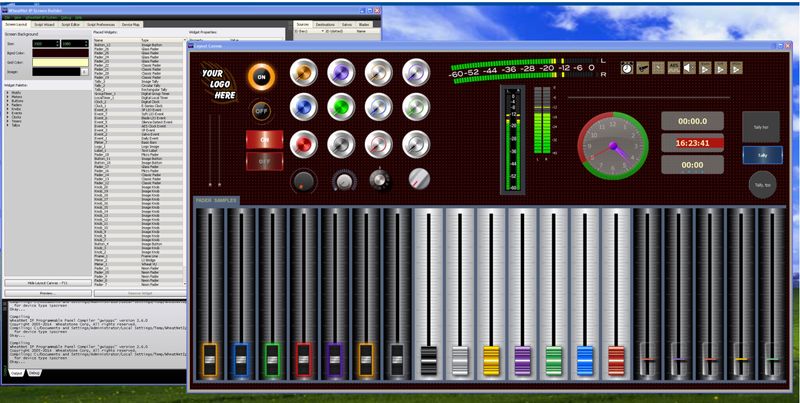This screenshot has height=403, width=800.
Task: Click the Preview button
Action: coord(48,293)
